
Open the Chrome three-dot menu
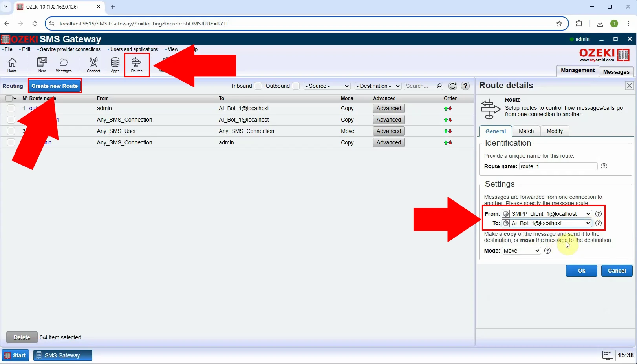[x=629, y=24]
